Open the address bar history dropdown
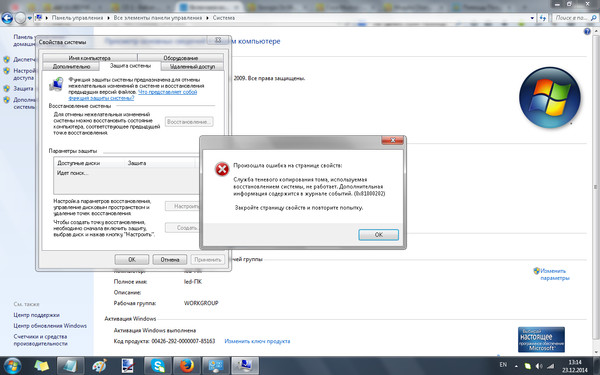 [x=532, y=18]
